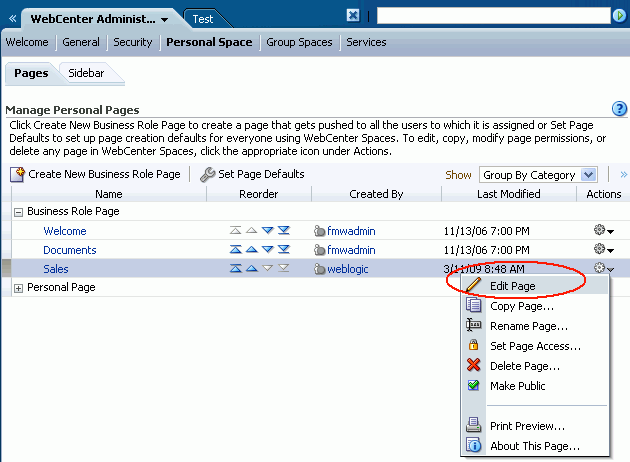The height and width of the screenshot is (462, 630).
Task: Click user icon beside weblogic
Action: click(319, 269)
